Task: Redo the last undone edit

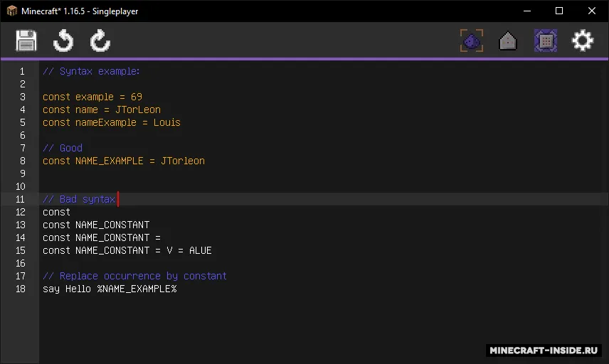Action: tap(100, 41)
